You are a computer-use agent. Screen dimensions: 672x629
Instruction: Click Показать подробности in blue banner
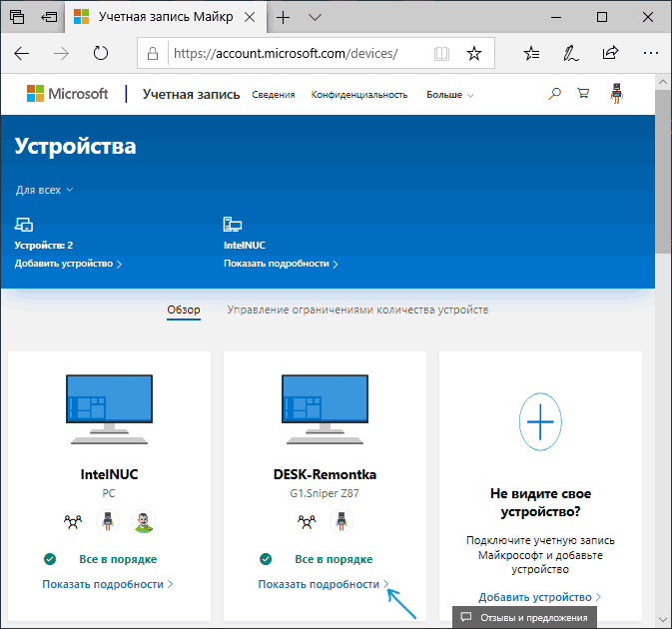point(281,264)
